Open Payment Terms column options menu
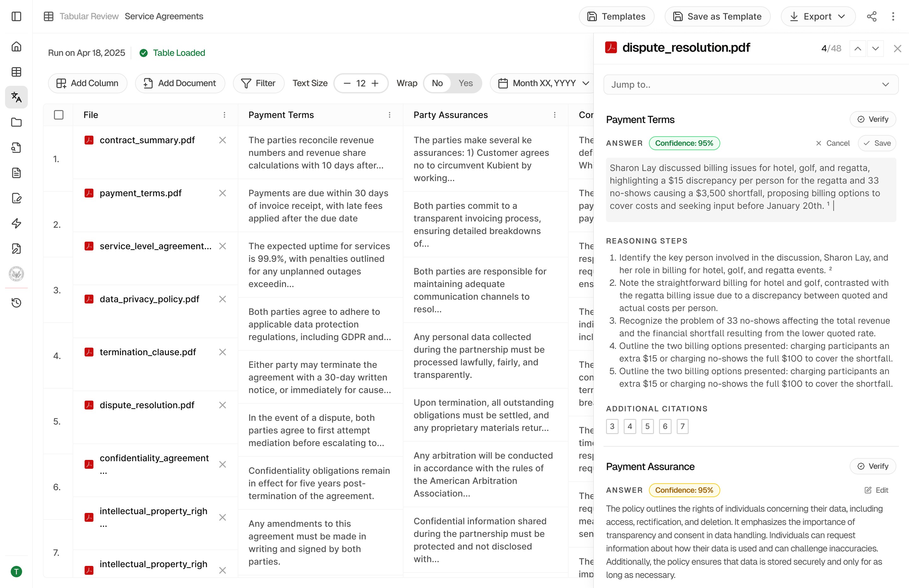Image resolution: width=909 pixels, height=588 pixels. click(389, 115)
